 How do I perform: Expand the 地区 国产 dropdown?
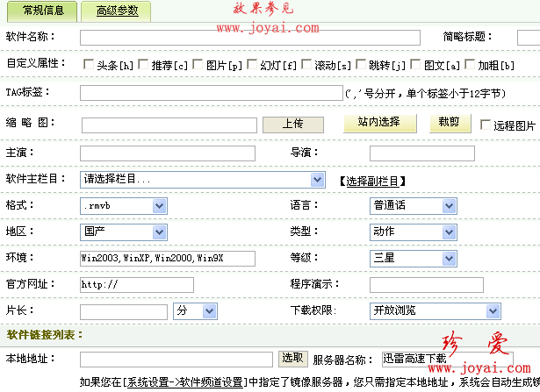point(124,232)
